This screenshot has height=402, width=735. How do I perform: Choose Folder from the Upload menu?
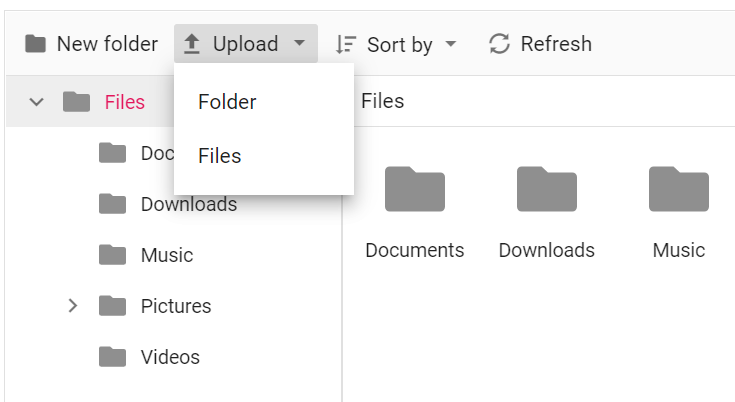click(x=227, y=102)
